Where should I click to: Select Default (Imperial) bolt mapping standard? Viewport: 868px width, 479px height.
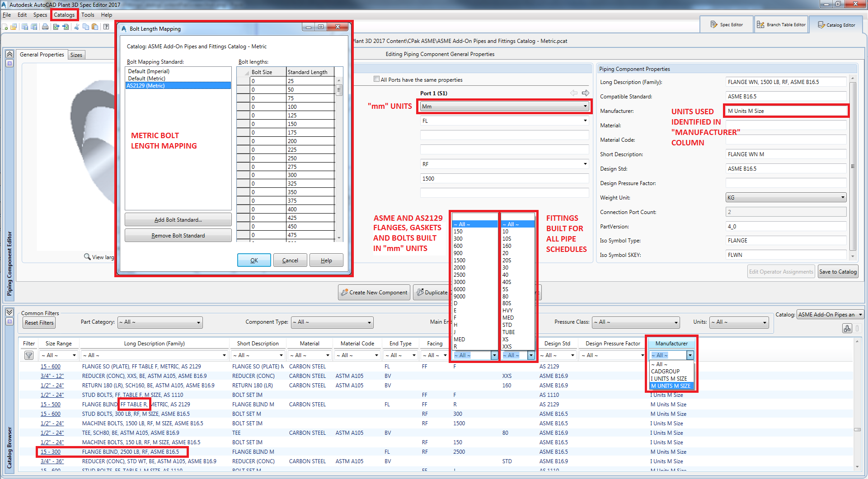point(149,71)
